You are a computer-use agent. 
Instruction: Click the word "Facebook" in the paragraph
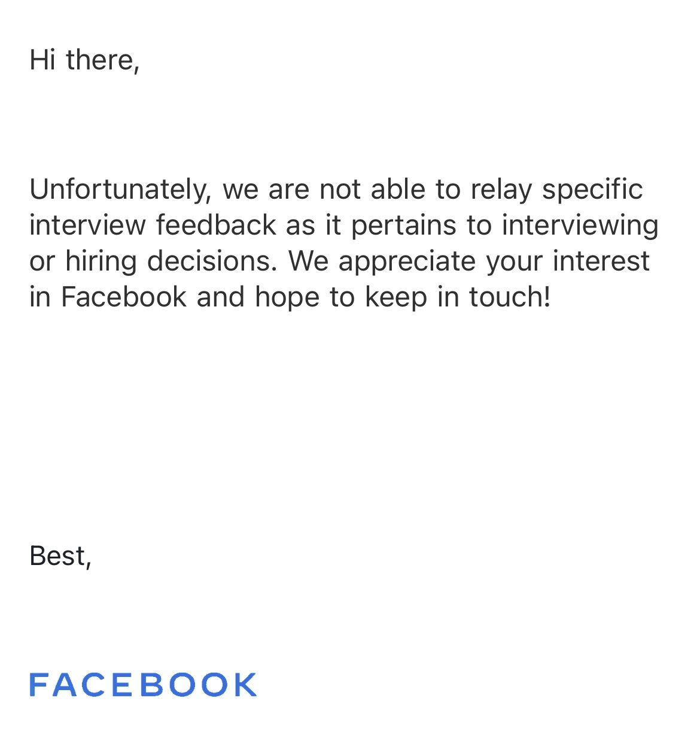pyautogui.click(x=124, y=297)
